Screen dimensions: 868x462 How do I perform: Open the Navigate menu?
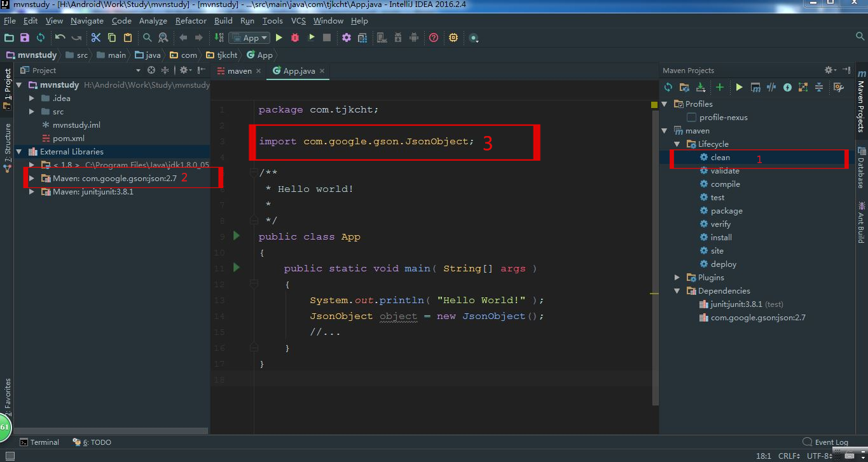tap(87, 21)
